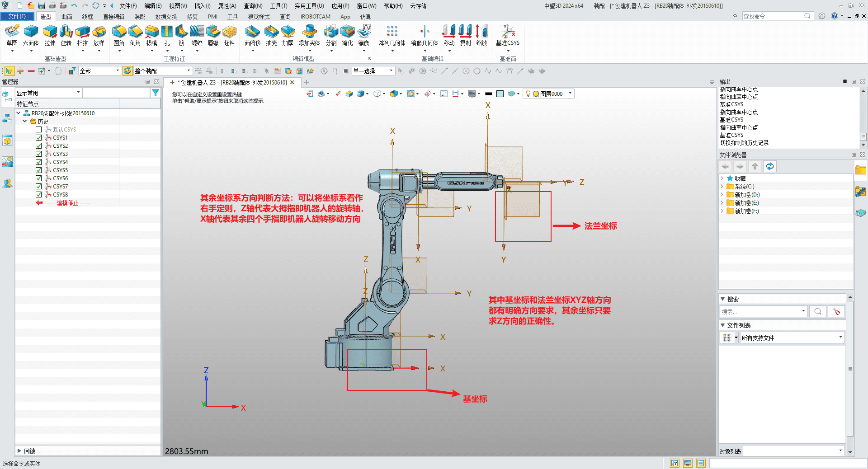The width and height of the screenshot is (868, 469).
Task: Switch to the 装配 ribbon tab
Action: point(140,17)
